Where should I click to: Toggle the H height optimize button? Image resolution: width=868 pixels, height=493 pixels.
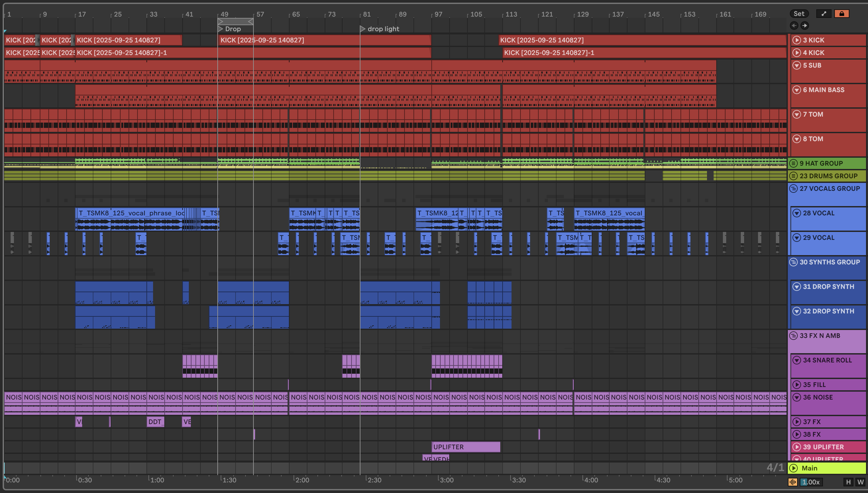pos(848,482)
